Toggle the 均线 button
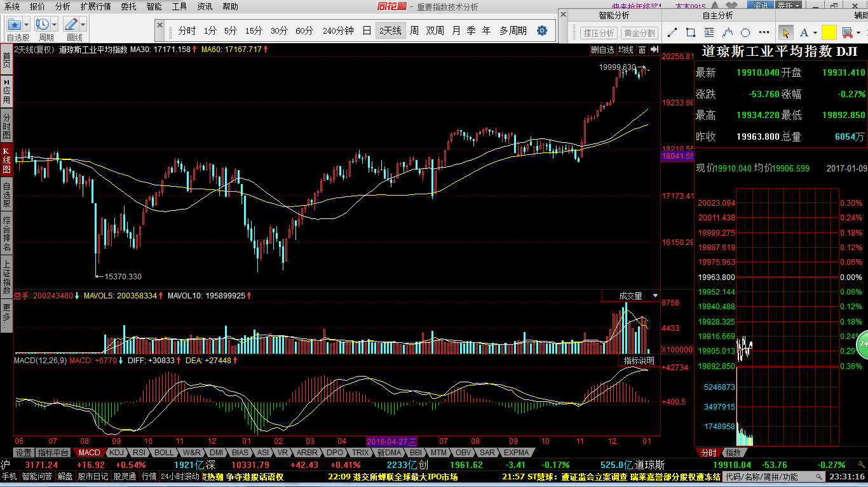This screenshot has width=868, height=487. tap(626, 50)
